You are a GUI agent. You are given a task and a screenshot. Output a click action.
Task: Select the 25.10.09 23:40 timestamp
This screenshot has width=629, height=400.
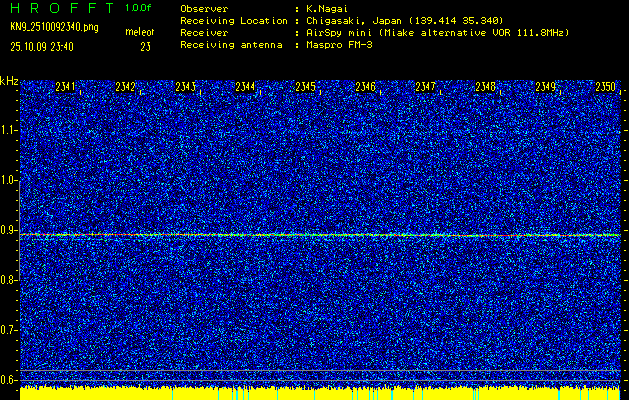(x=45, y=46)
